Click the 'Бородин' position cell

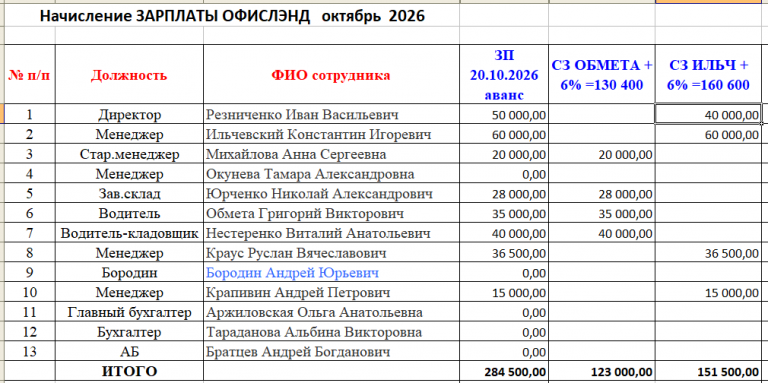129,273
